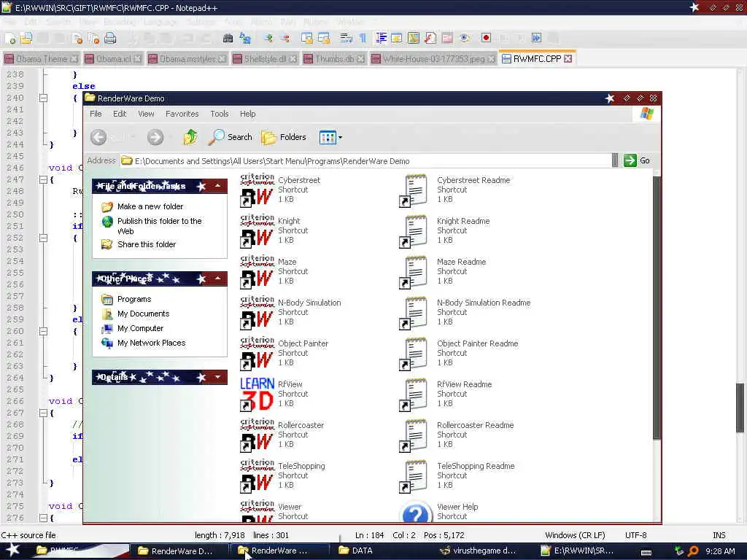Switch to the Obama.icl tab in Notepad++

113,58
